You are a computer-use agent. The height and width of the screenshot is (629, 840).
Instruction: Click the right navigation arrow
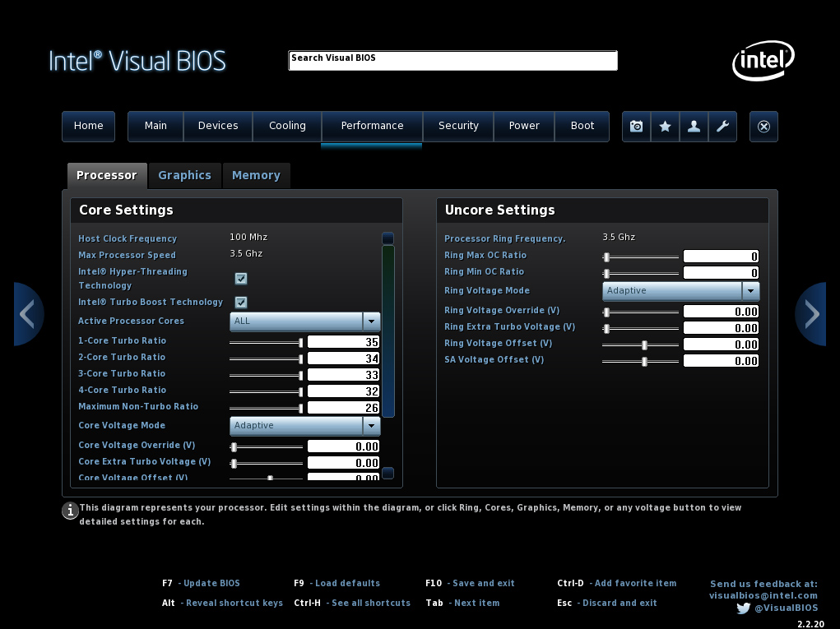click(x=811, y=314)
